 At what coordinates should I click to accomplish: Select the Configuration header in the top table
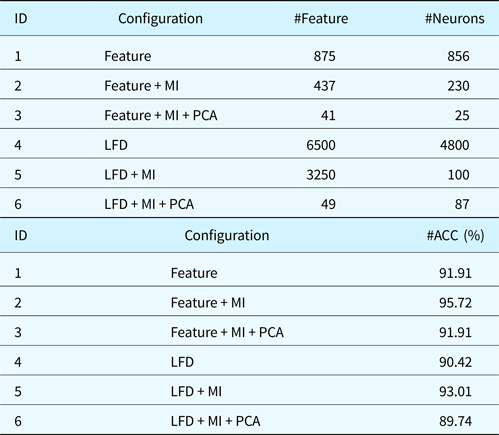(160, 19)
